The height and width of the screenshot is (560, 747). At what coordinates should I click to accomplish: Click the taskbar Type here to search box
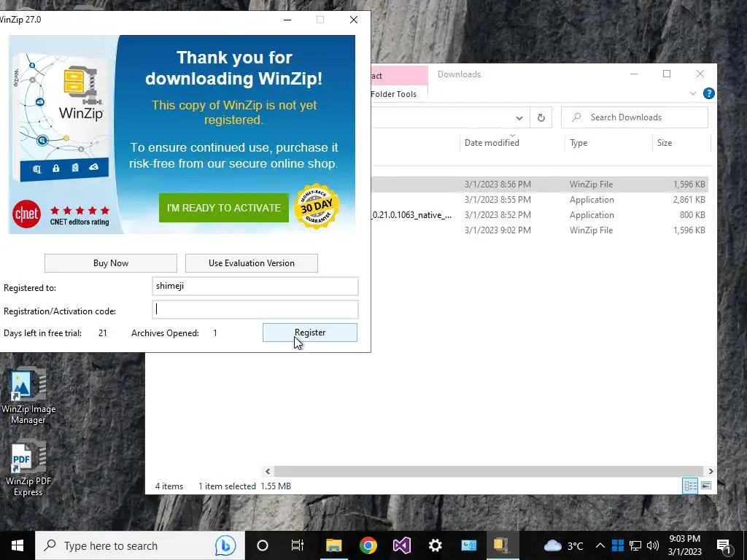(x=140, y=545)
